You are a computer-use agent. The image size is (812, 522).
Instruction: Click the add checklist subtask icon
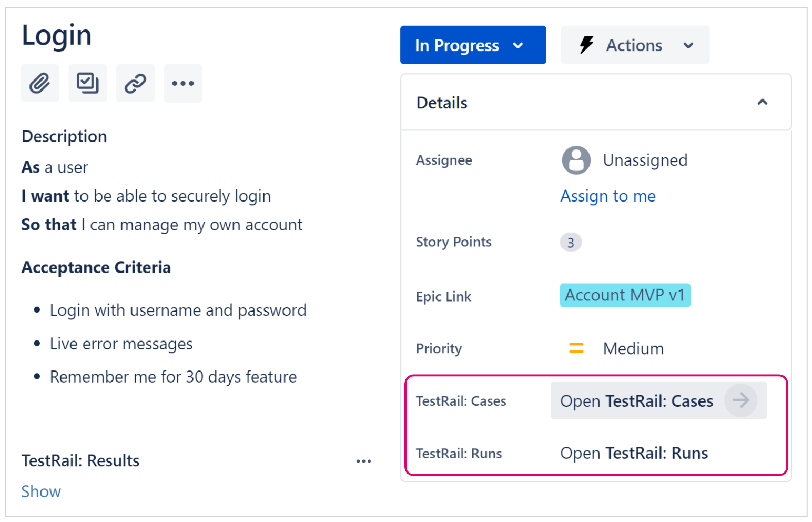click(88, 83)
